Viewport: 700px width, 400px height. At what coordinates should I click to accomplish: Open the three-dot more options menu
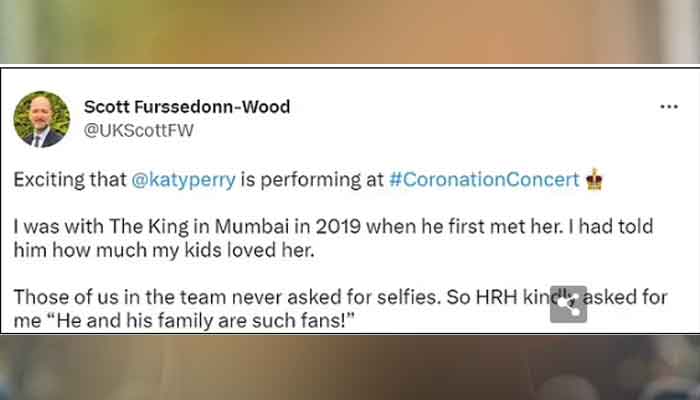coord(668,106)
